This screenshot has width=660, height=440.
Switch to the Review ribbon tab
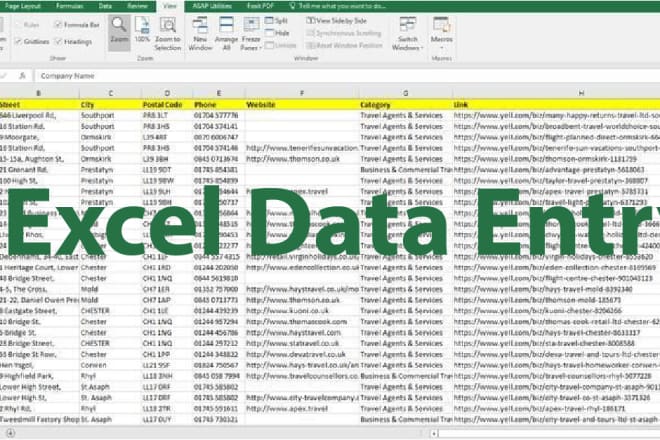(137, 6)
